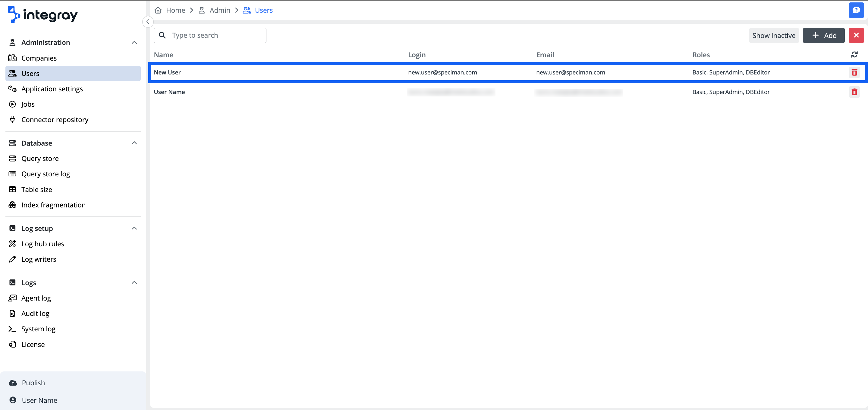Click the red X close button
The image size is (868, 410).
tap(856, 35)
